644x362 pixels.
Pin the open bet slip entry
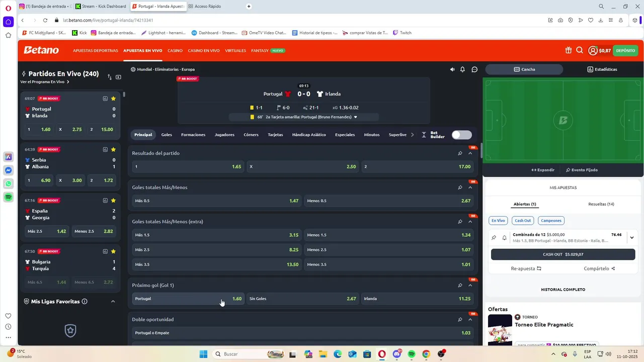coord(494,237)
